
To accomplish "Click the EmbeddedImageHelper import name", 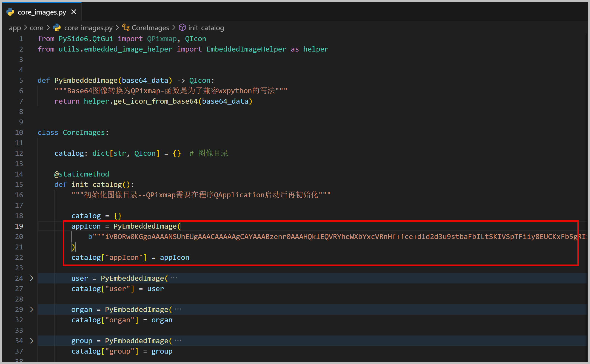I will pos(246,49).
